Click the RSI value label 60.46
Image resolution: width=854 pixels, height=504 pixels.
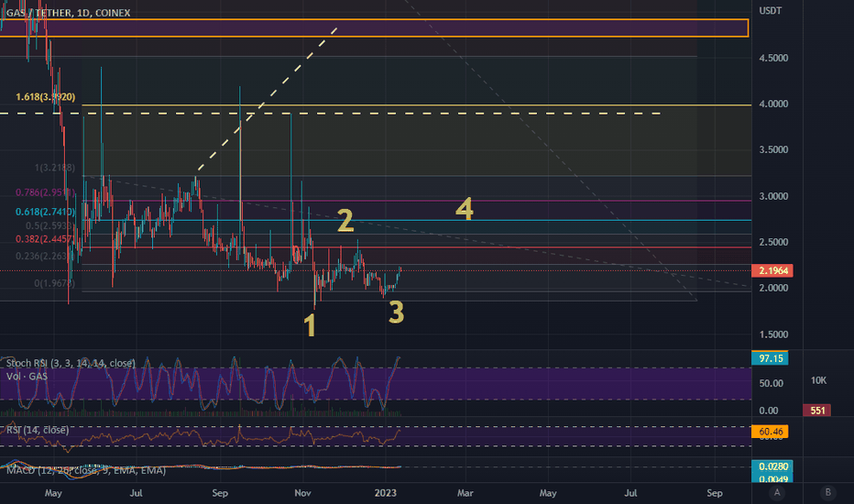click(x=770, y=432)
